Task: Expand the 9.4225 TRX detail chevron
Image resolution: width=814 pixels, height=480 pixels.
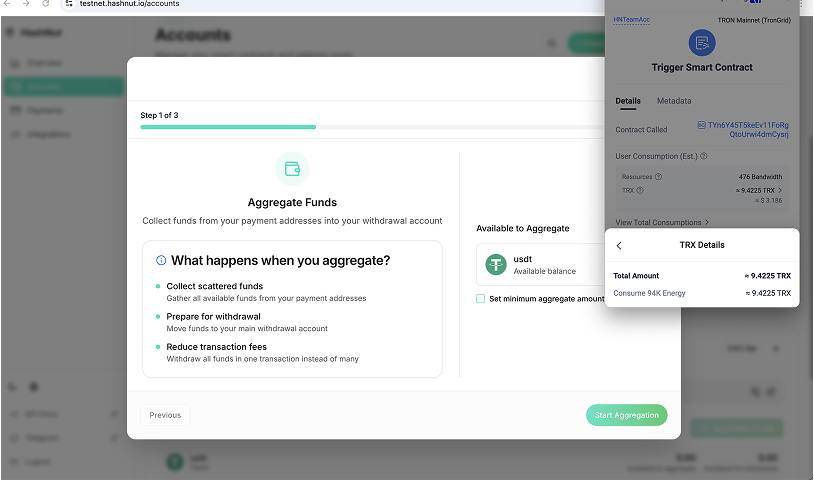Action: (x=780, y=190)
